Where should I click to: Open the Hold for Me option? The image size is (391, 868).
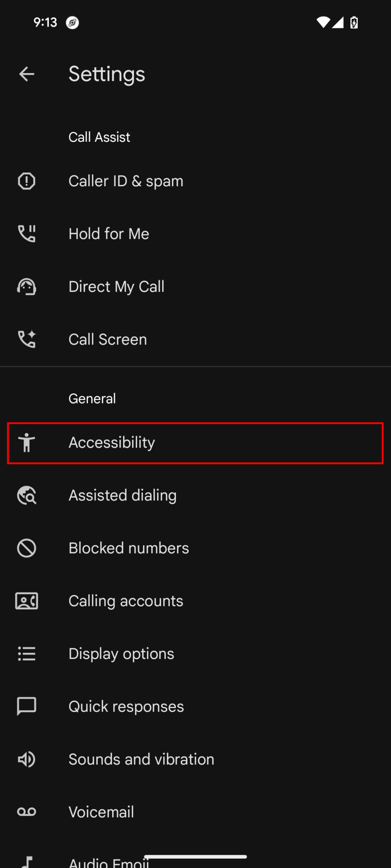point(109,234)
